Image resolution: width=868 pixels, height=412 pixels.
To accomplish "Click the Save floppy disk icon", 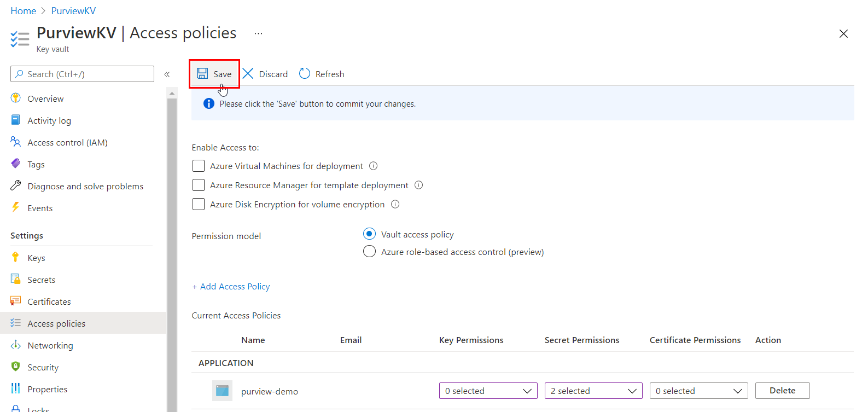I will click(x=202, y=74).
